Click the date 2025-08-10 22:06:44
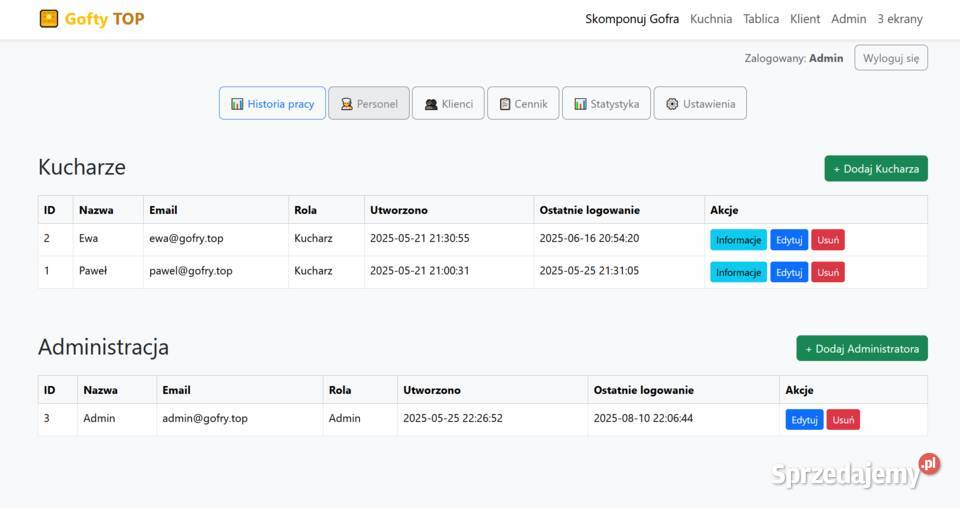960x508 pixels. [643, 419]
